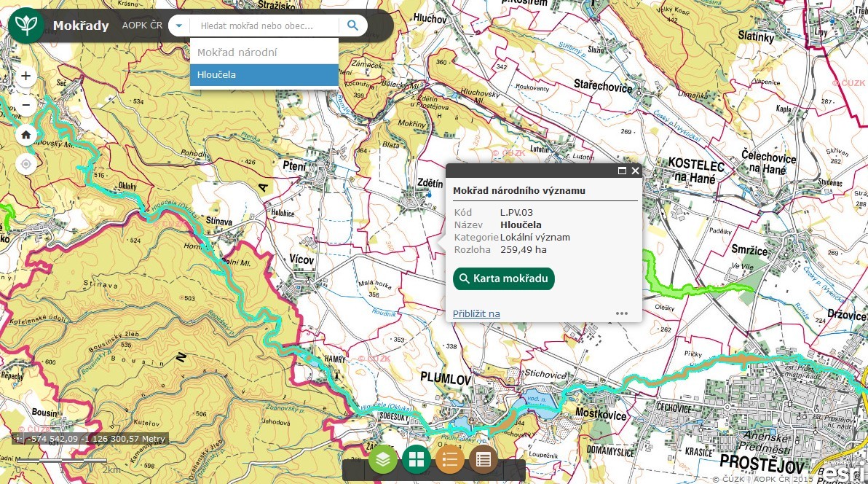868x484 pixels.
Task: Zoom out with the minus button
Action: pos(26,105)
